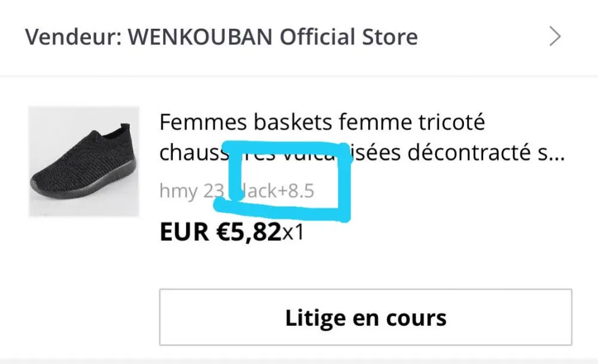Tap the +8.5 size text
Screen dimensions: 598x364
coord(296,191)
